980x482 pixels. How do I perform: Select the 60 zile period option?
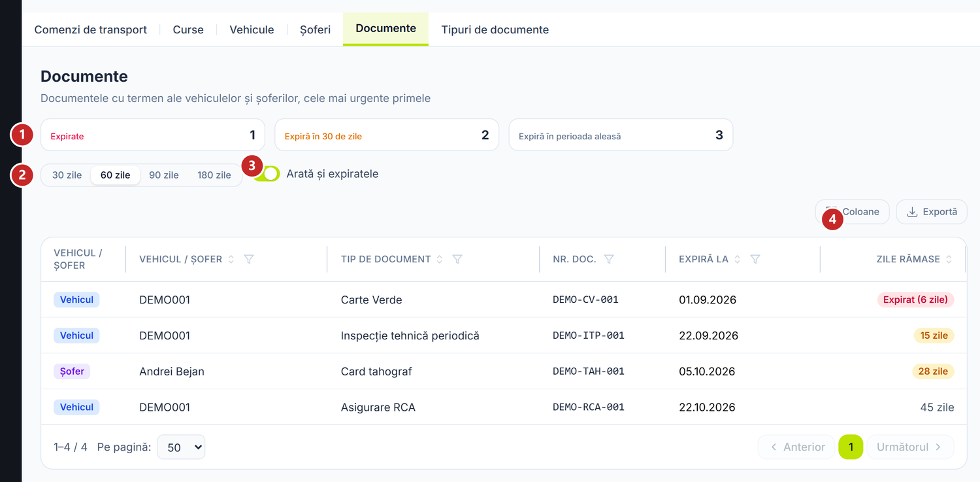[x=116, y=175]
